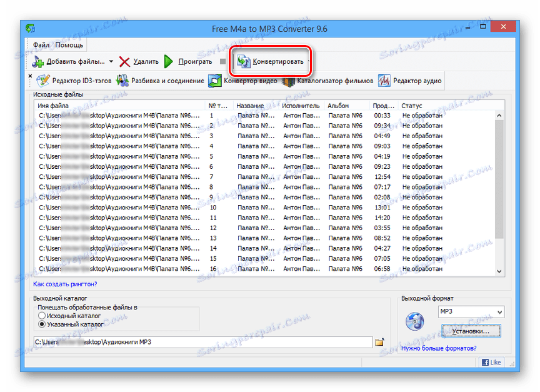Open the MP3 output format dropdown

coord(471,312)
